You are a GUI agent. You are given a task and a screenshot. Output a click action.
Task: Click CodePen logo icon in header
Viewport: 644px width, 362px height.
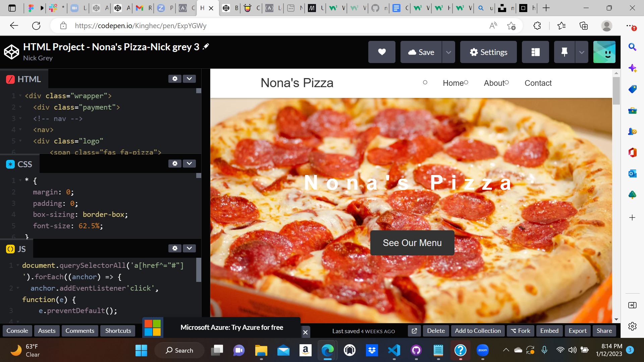point(11,52)
